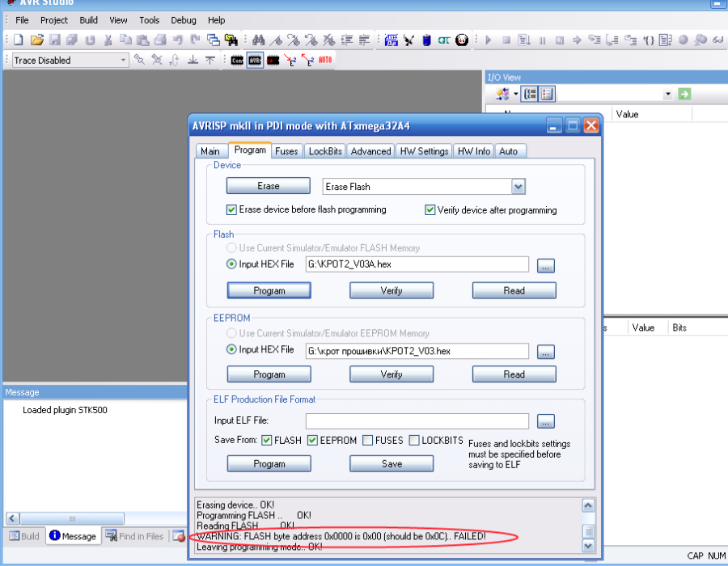Uncheck the EEPROM save-from checkbox
The height and width of the screenshot is (566, 728).
[x=312, y=441]
